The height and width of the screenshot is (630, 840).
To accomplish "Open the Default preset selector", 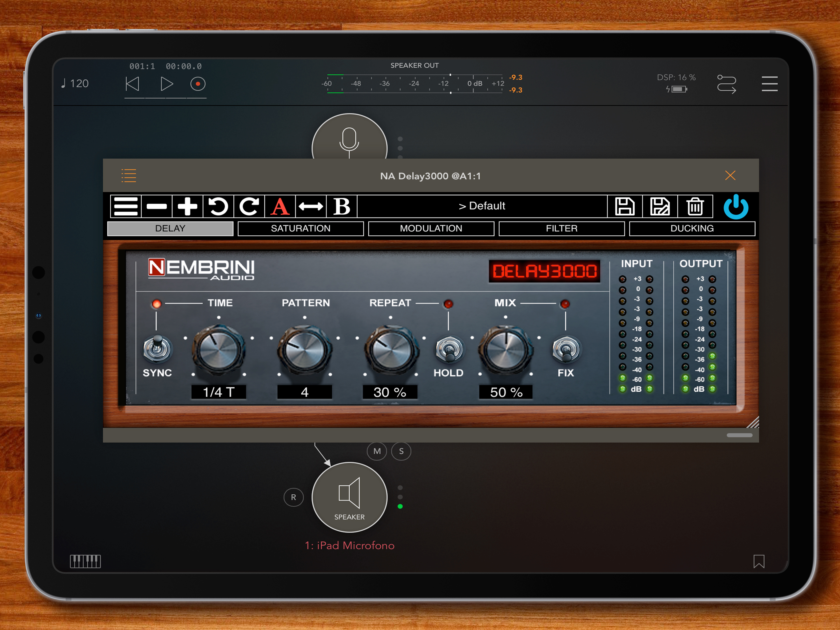I will point(481,206).
